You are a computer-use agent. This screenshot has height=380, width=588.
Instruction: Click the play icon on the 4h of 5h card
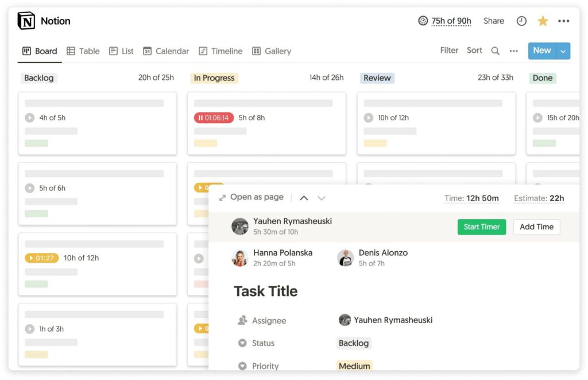pos(30,117)
